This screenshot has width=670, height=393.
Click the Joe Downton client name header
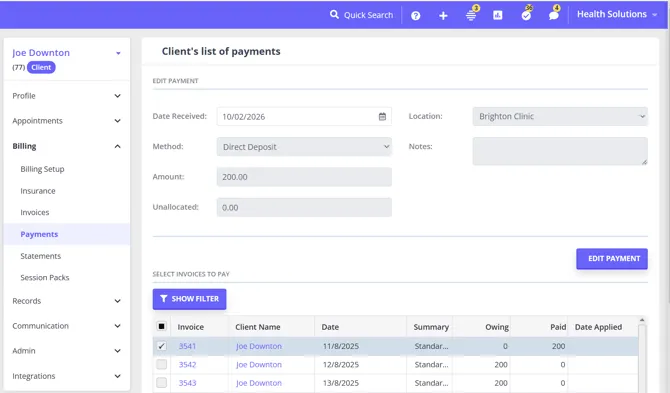(41, 53)
